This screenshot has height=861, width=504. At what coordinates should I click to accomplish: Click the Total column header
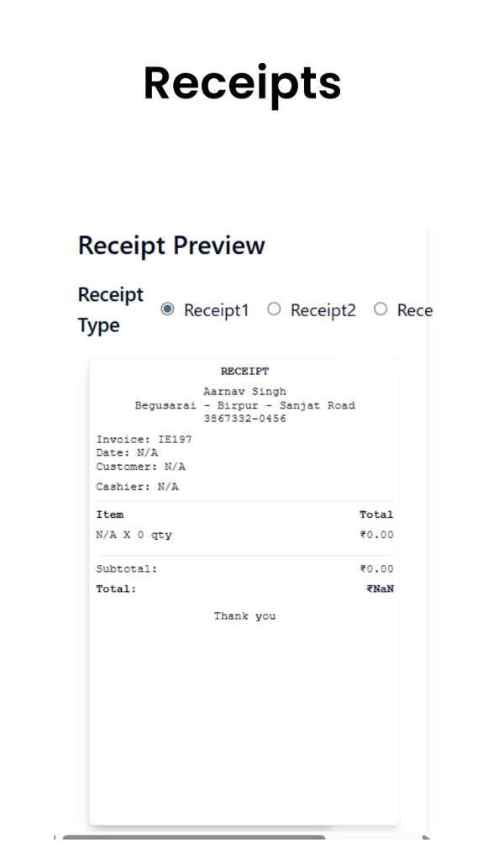tap(375, 515)
